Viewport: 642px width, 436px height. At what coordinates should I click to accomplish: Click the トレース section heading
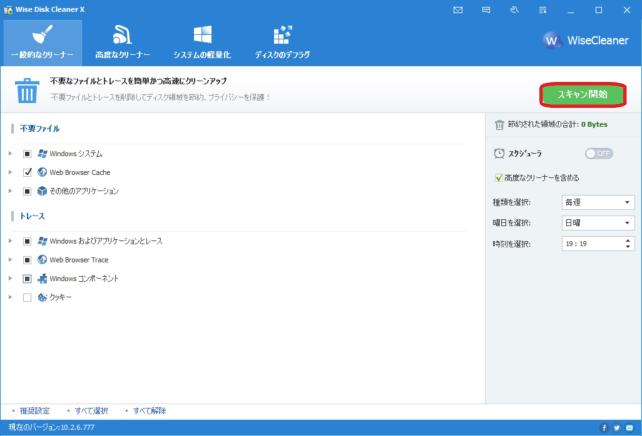point(32,216)
